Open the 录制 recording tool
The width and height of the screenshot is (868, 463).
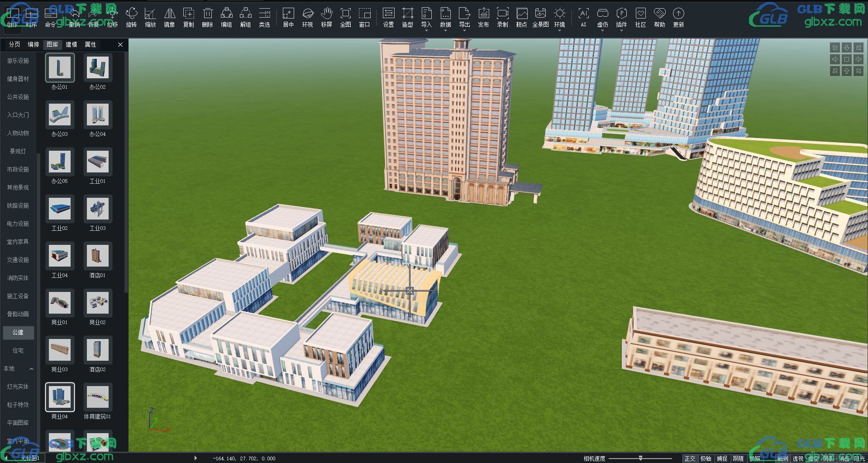click(502, 18)
